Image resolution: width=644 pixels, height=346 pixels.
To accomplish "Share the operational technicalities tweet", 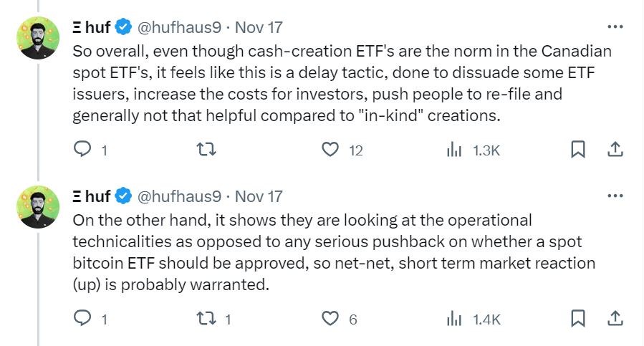I will click(x=614, y=319).
